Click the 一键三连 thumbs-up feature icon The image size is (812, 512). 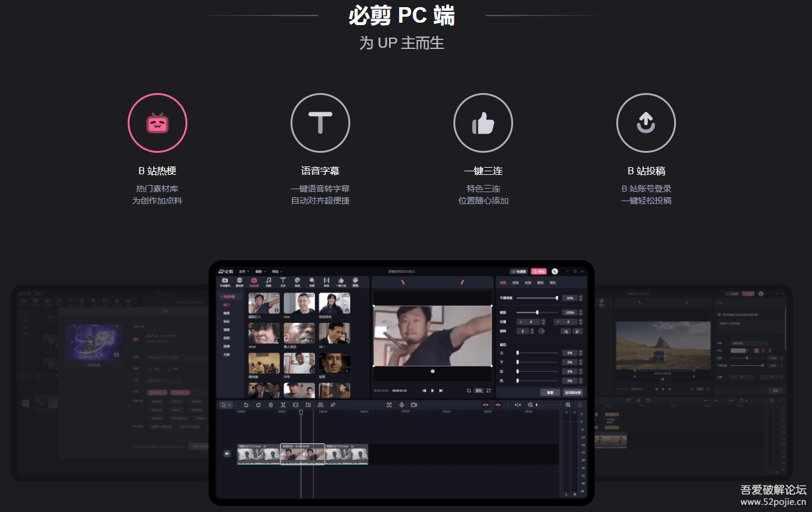point(483,123)
